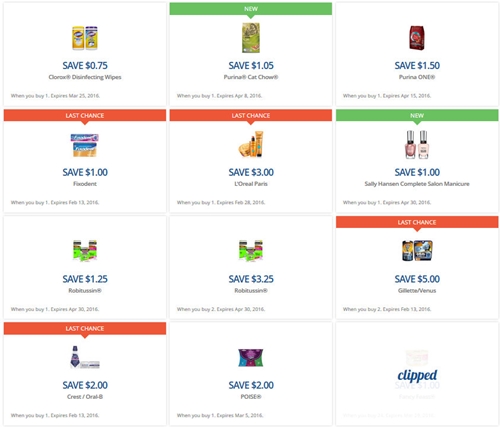Viewport: 500px width, 427px height.
Task: Click SAVE $1.25 Robitussin buy-one coupon
Action: click(x=85, y=279)
